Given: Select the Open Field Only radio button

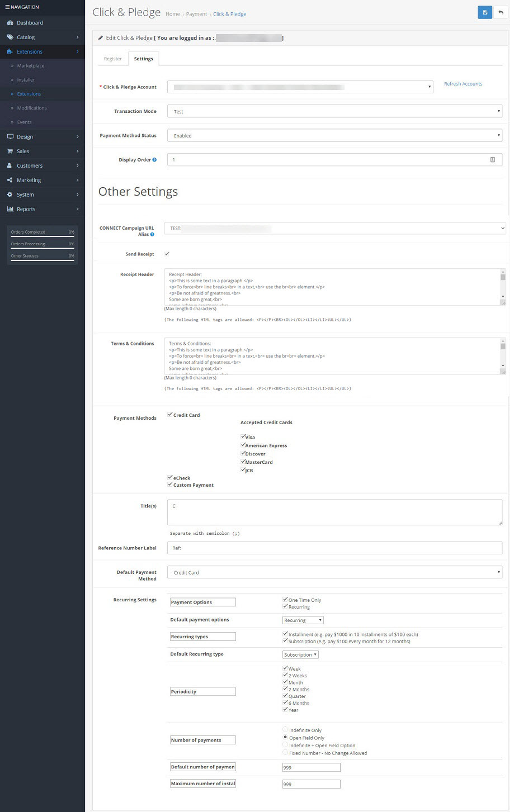Looking at the screenshot, I should [286, 738].
